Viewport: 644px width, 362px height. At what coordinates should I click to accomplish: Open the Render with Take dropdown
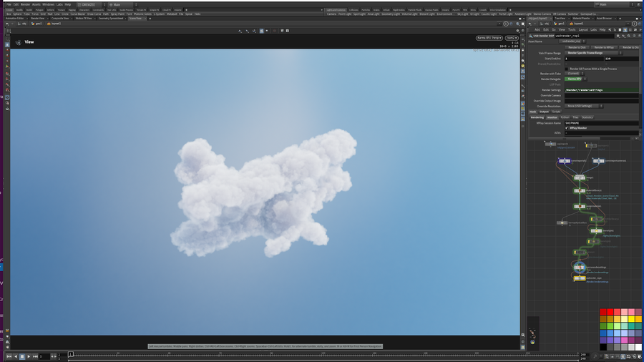click(x=575, y=74)
